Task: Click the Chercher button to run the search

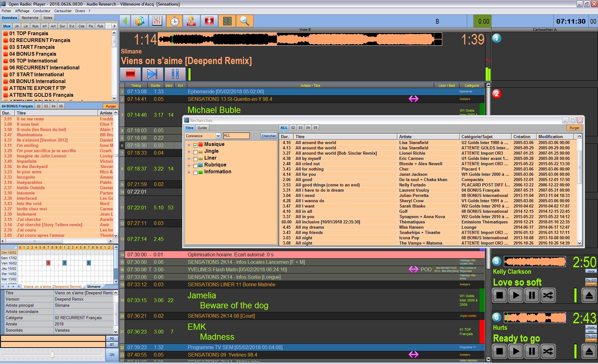Action: 268,136
